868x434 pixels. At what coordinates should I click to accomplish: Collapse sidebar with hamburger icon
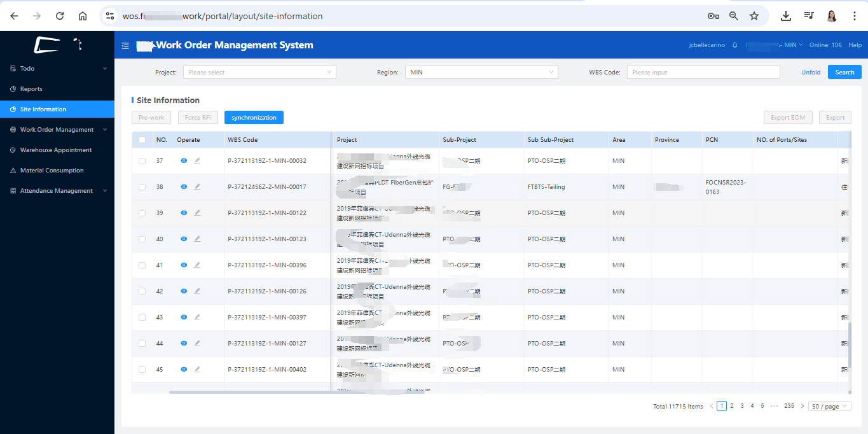coord(125,46)
